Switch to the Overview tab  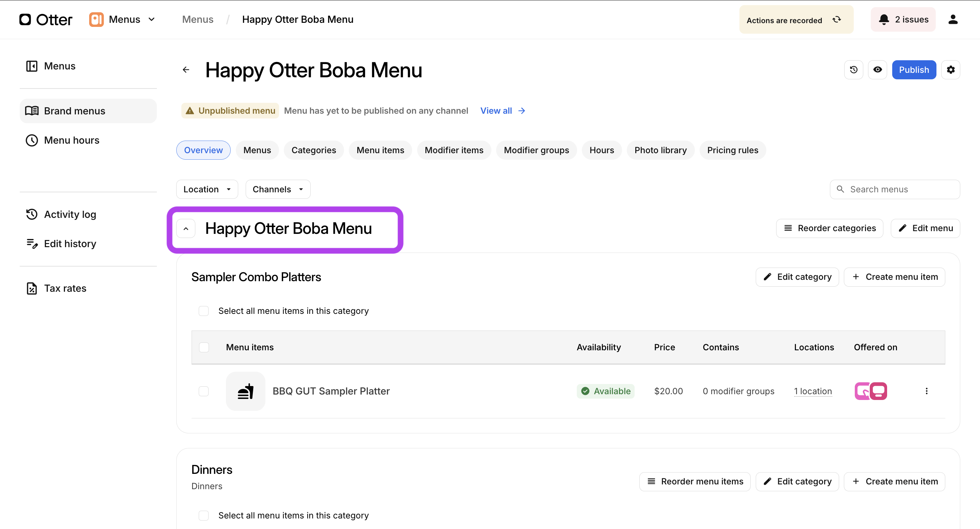coord(203,150)
